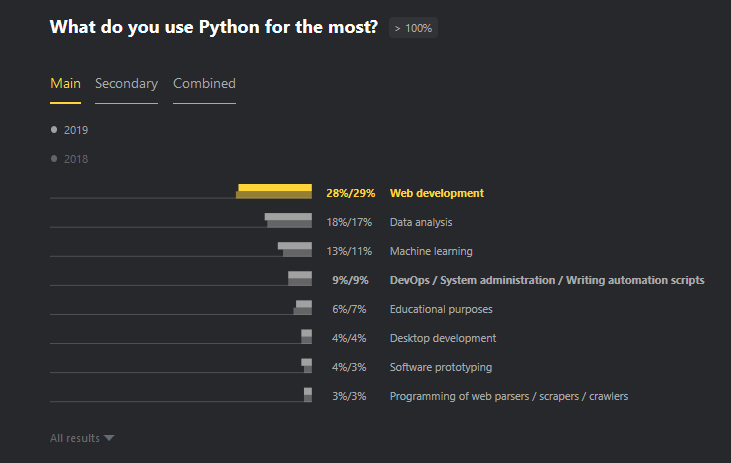The height and width of the screenshot is (463, 731).
Task: Select the DevOps / System administration label
Action: (x=546, y=280)
